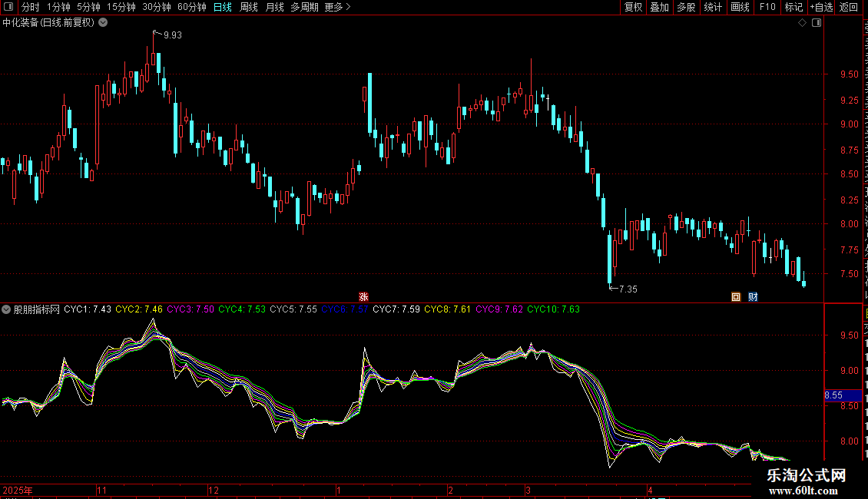Open the 多股 multi-stock view
The width and height of the screenshot is (868, 499).
coord(687,7)
